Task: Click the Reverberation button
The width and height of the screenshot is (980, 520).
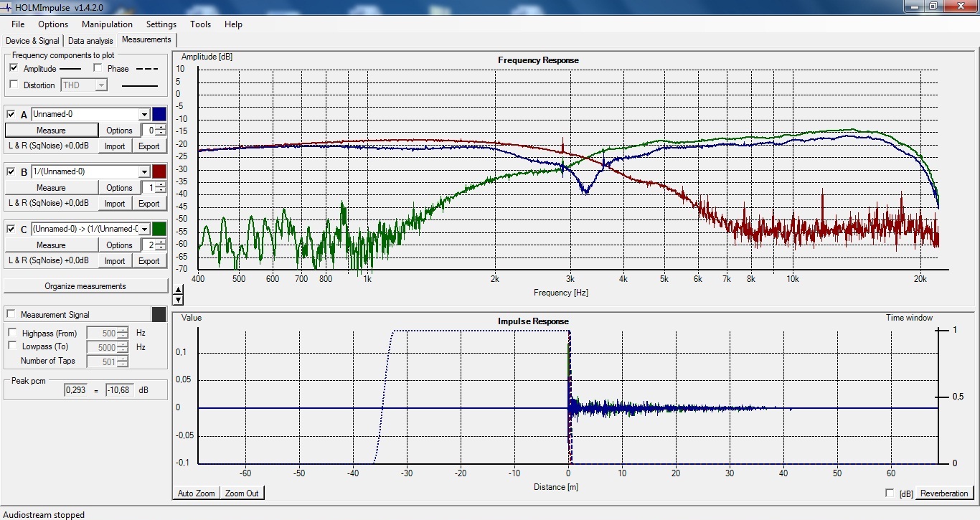Action: pos(944,493)
